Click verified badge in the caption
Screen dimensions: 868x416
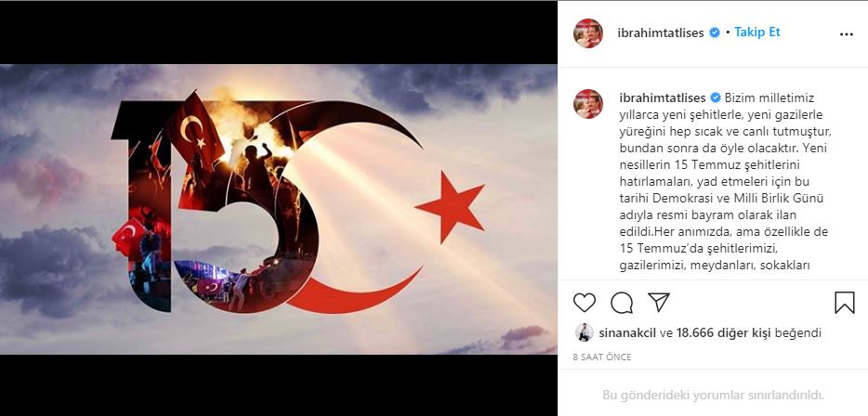[x=716, y=97]
